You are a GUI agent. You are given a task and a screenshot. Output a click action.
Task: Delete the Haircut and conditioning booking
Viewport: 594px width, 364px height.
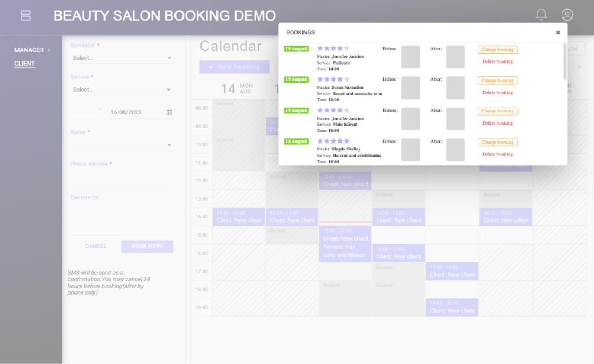[x=497, y=154]
